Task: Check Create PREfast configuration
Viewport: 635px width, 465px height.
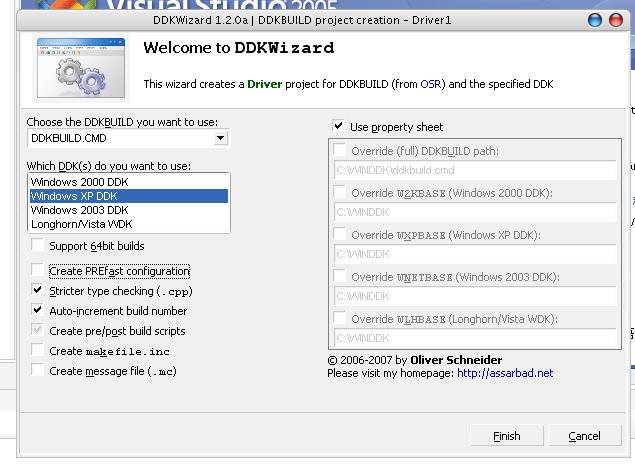Action: coord(38,270)
